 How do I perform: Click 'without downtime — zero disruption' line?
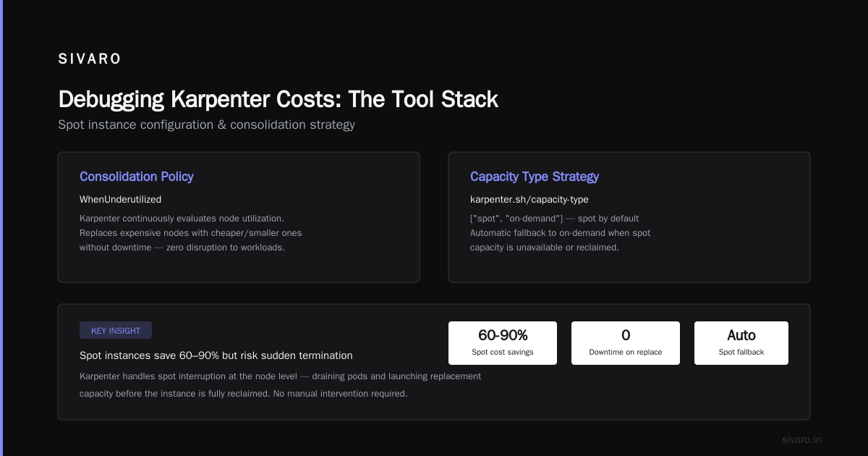pyautogui.click(x=182, y=247)
